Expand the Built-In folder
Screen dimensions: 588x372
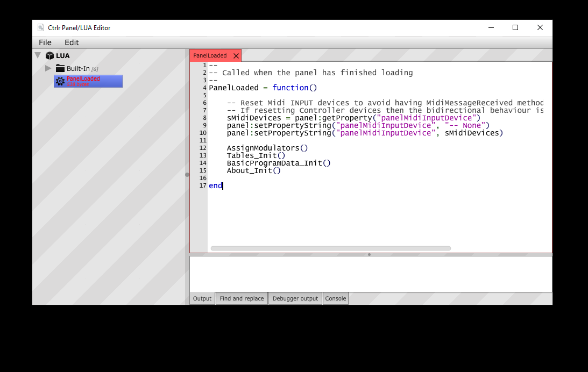point(48,68)
